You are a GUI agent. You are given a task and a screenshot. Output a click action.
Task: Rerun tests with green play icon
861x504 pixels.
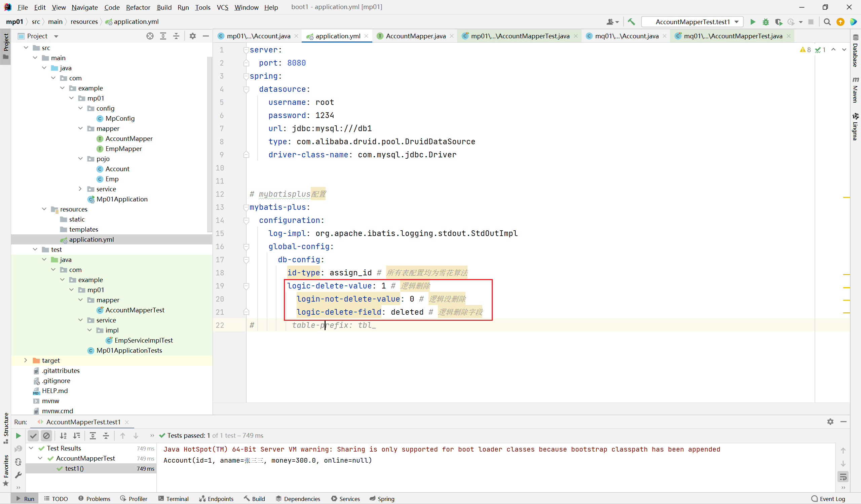(x=18, y=435)
